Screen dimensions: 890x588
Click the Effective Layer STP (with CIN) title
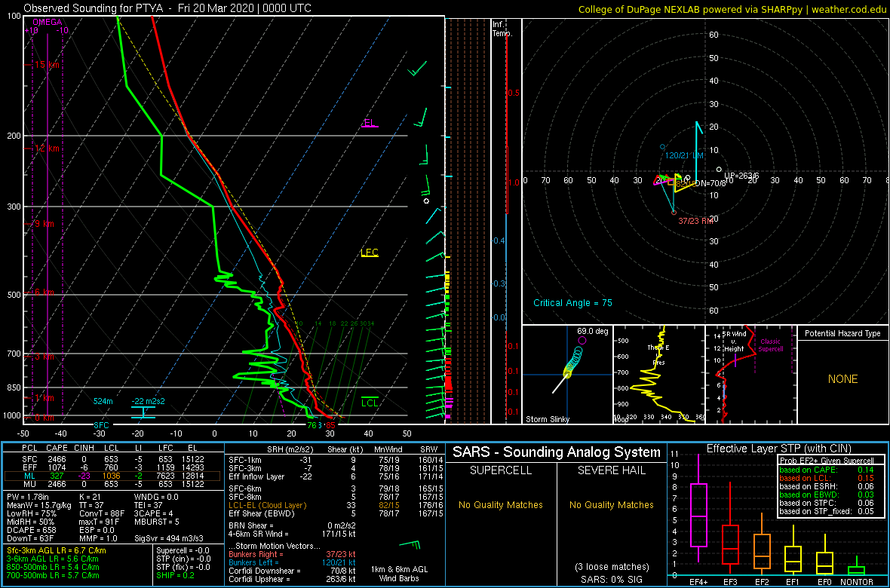[778, 449]
